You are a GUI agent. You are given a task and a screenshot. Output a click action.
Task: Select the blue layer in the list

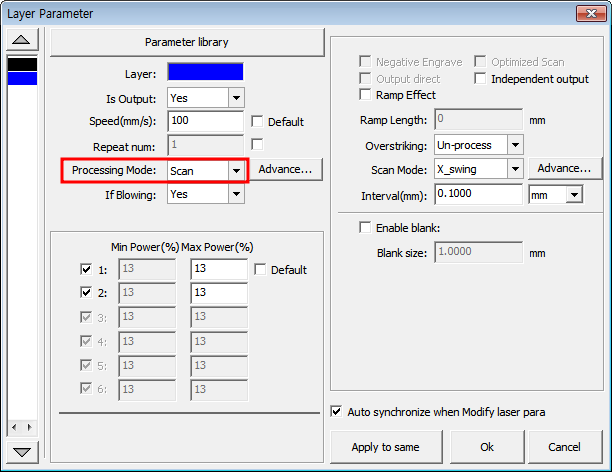[23, 78]
